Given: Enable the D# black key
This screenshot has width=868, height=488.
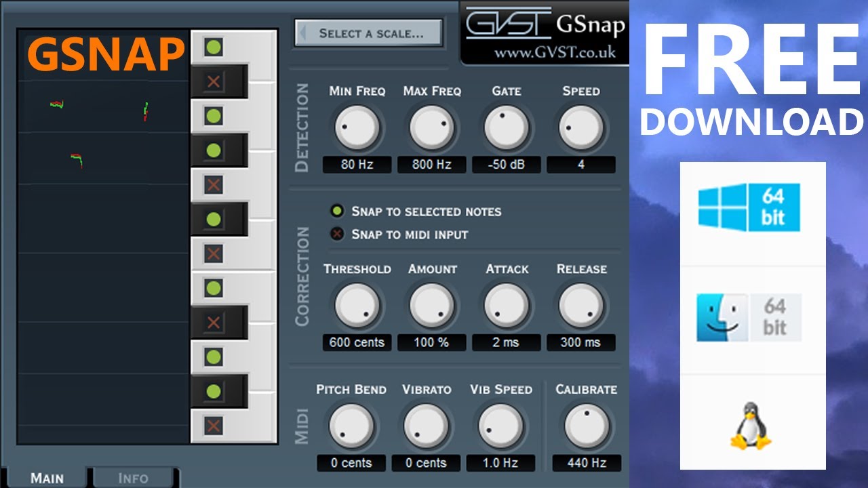Looking at the screenshot, I should (x=214, y=323).
